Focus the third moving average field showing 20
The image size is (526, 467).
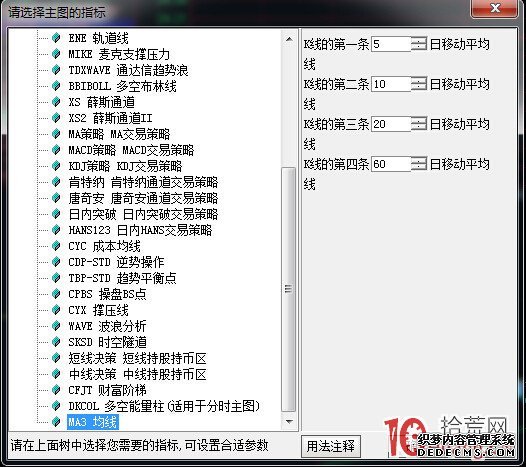[x=391, y=124]
